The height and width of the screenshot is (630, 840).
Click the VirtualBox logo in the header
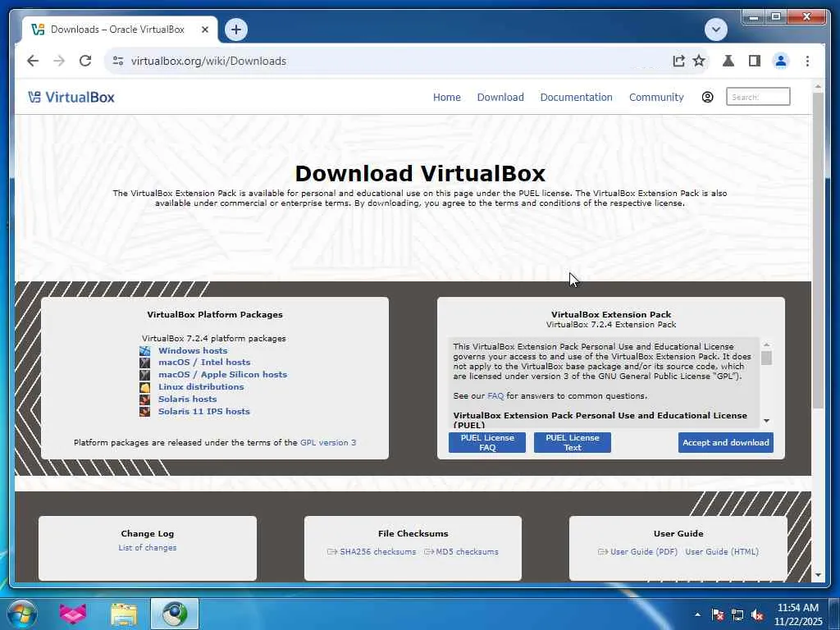[x=71, y=97]
